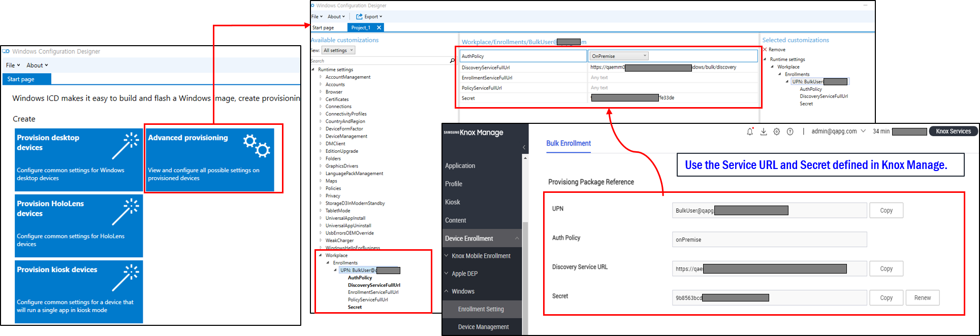
Task: Open Provision HoloLens devices tile
Action: pyautogui.click(x=79, y=226)
